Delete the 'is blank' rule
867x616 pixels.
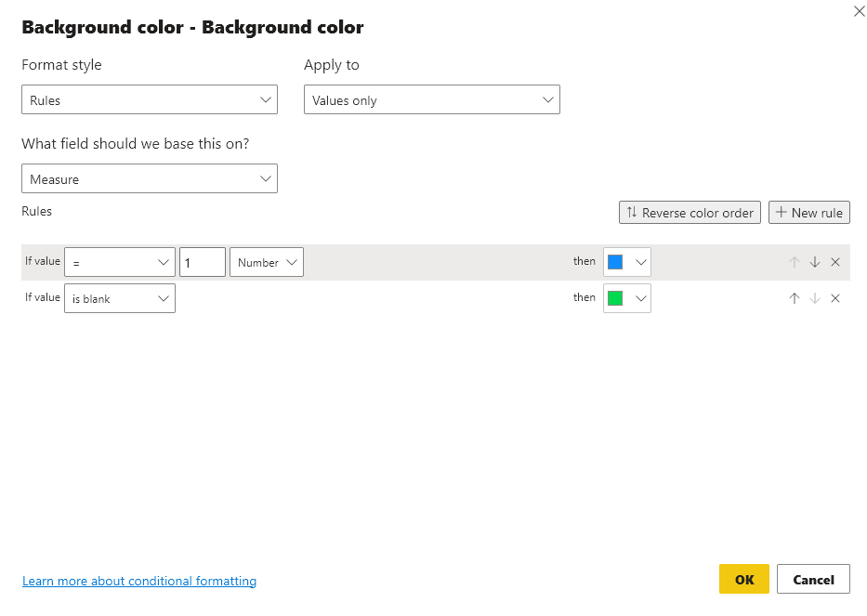coord(834,298)
